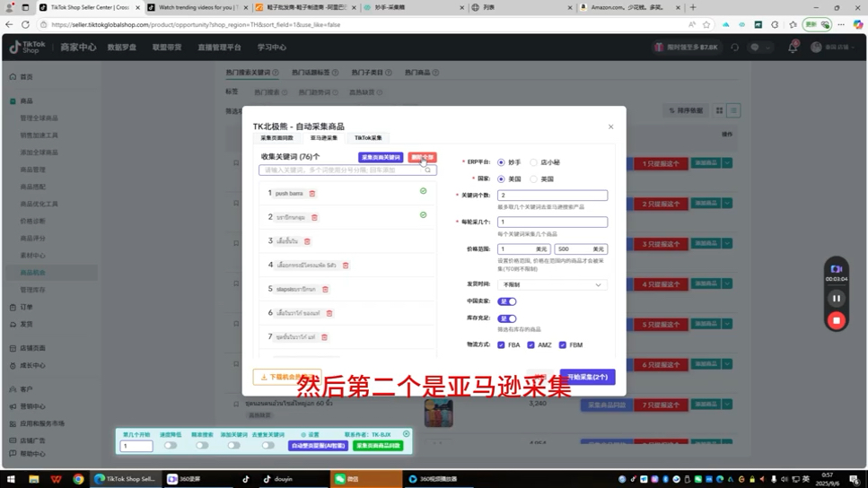Open WPS app from taskbar
Screen dimensions: 868x488
click(56, 479)
